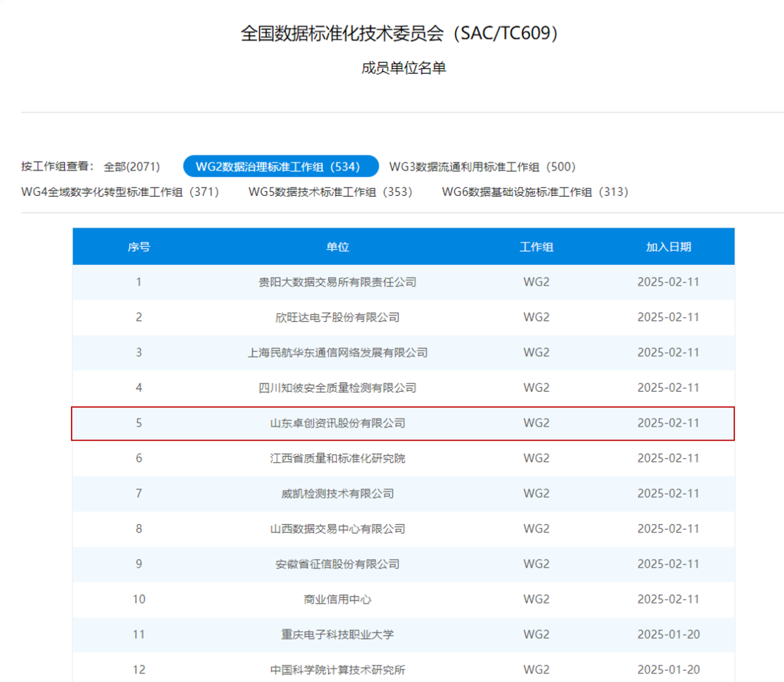Click the 序号 column header
This screenshot has width=784, height=682.
click(x=139, y=247)
